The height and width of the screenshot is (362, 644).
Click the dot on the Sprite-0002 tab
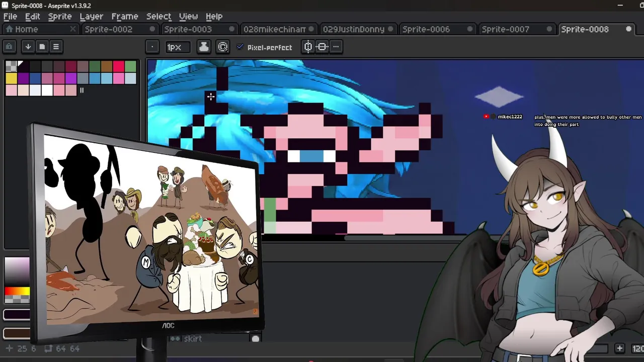click(x=152, y=29)
